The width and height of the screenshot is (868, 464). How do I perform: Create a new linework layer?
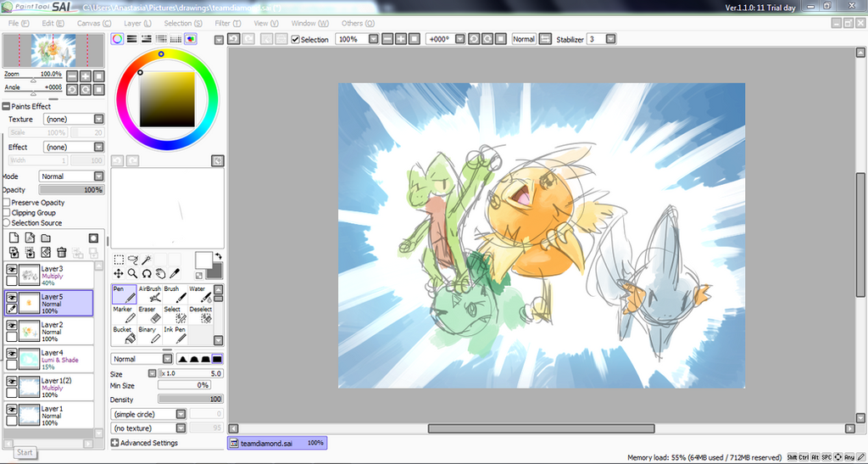pyautogui.click(x=30, y=238)
